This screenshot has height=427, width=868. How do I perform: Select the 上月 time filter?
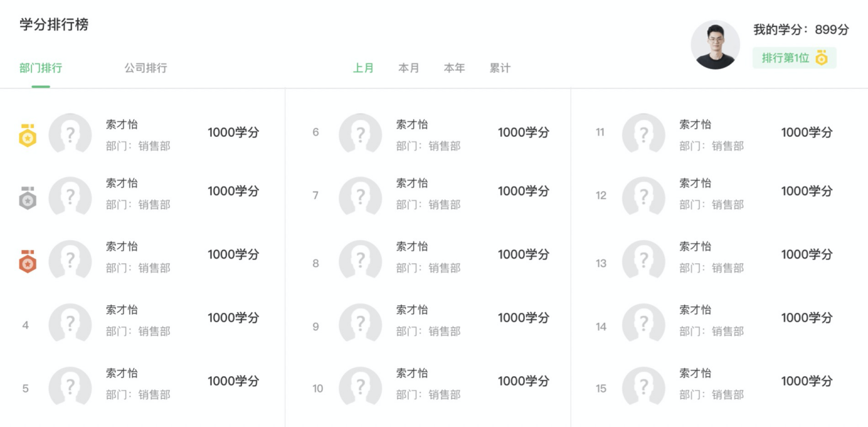(x=363, y=68)
